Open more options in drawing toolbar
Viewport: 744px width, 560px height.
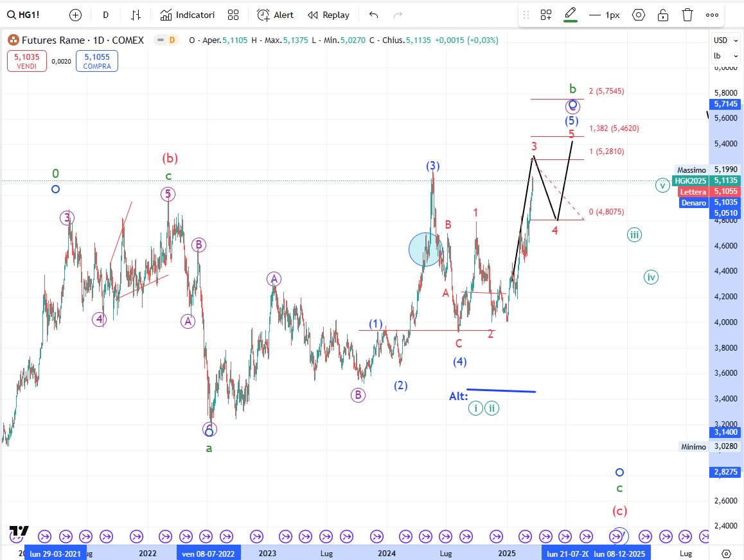point(713,15)
